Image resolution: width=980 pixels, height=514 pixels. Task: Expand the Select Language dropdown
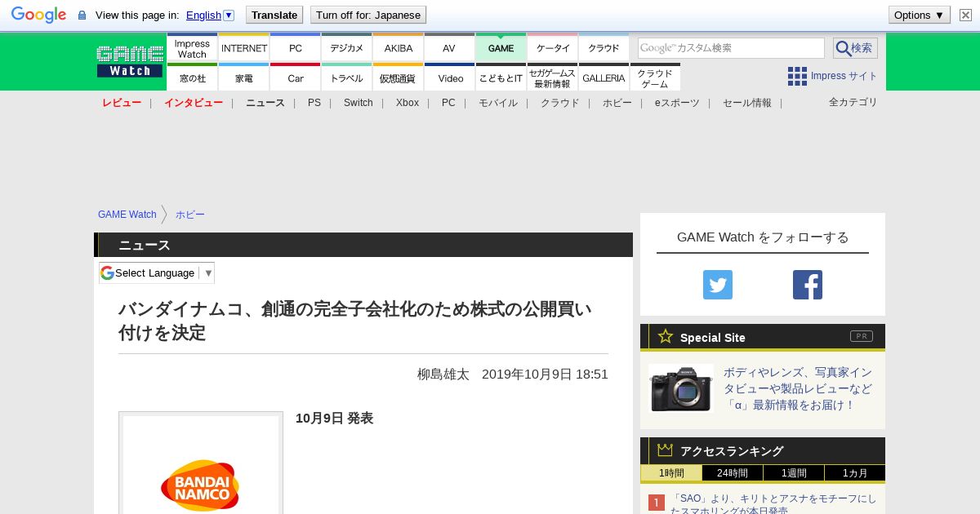(157, 273)
